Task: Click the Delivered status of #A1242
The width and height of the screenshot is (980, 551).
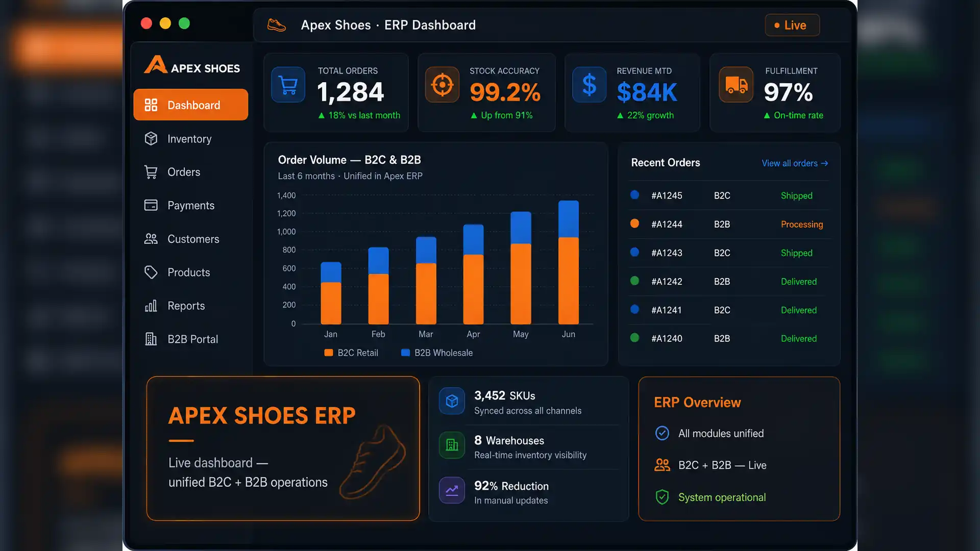Action: coord(799,281)
